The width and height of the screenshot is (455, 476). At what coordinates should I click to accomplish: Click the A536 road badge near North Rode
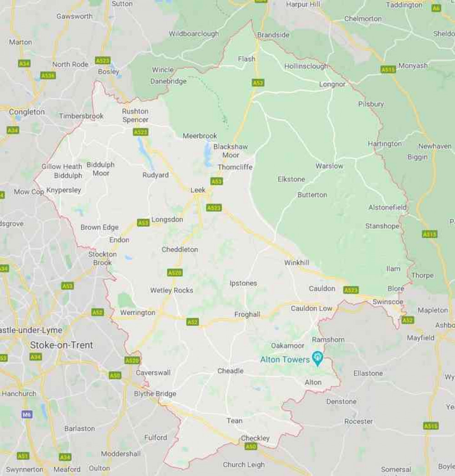[48, 75]
